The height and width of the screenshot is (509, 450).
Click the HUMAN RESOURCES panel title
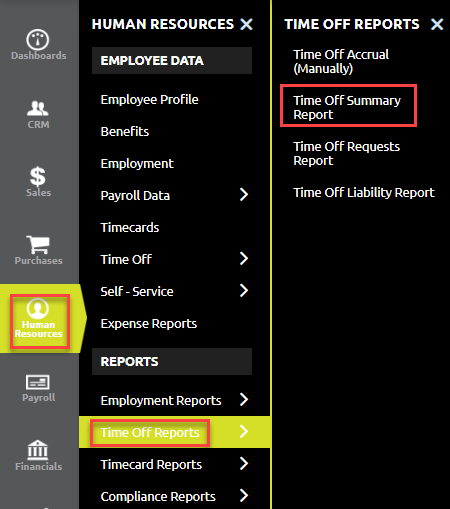point(163,24)
